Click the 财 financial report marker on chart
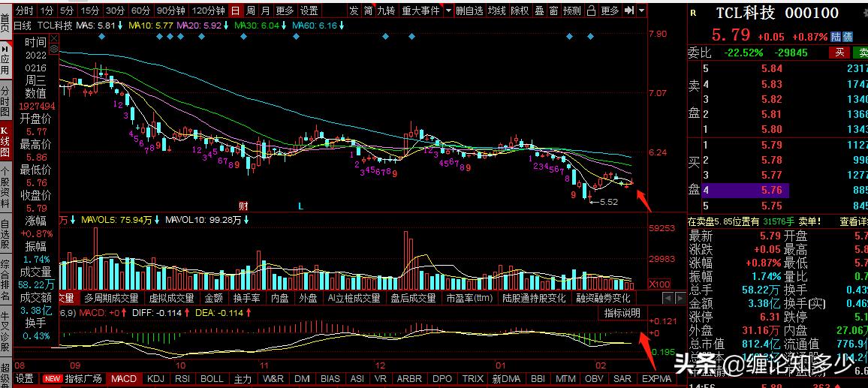The width and height of the screenshot is (868, 388). coord(243,206)
